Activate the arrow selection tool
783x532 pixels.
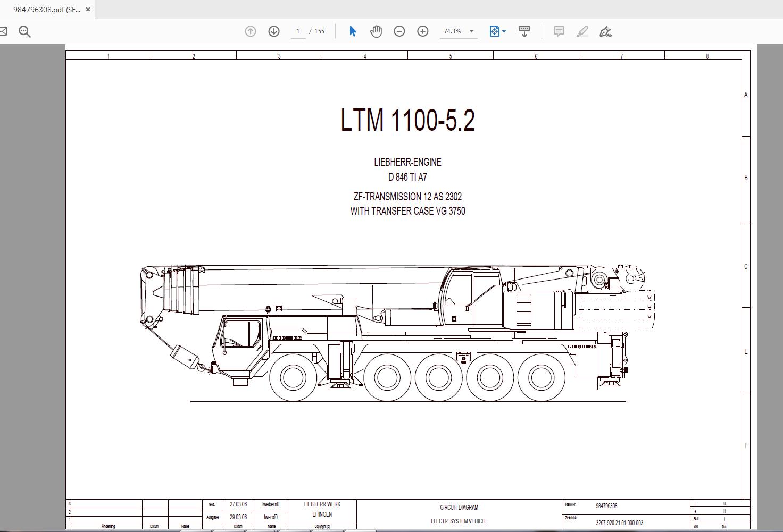pyautogui.click(x=353, y=31)
